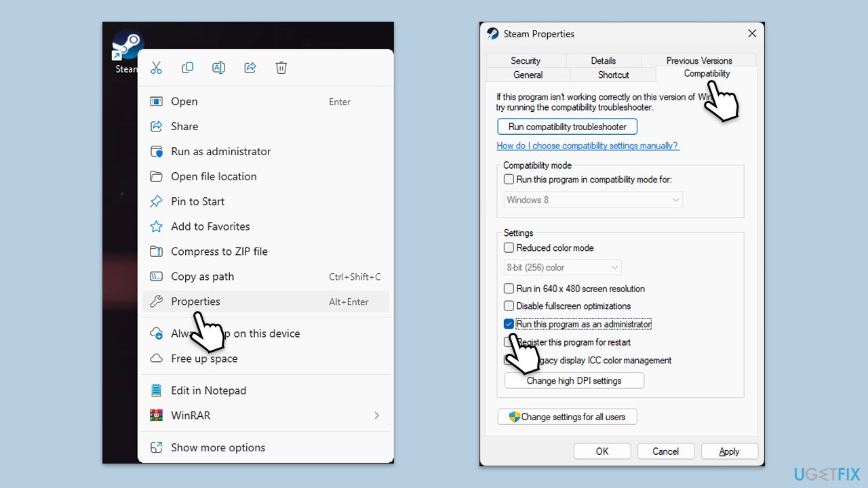Open the 8-bit (256) color dropdown
This screenshot has height=488, width=868.
click(x=563, y=268)
